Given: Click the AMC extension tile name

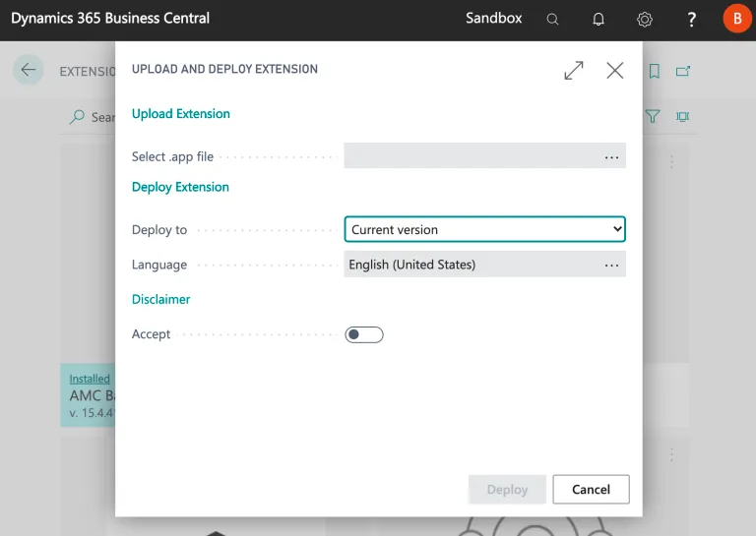Looking at the screenshot, I should click(x=93, y=396).
